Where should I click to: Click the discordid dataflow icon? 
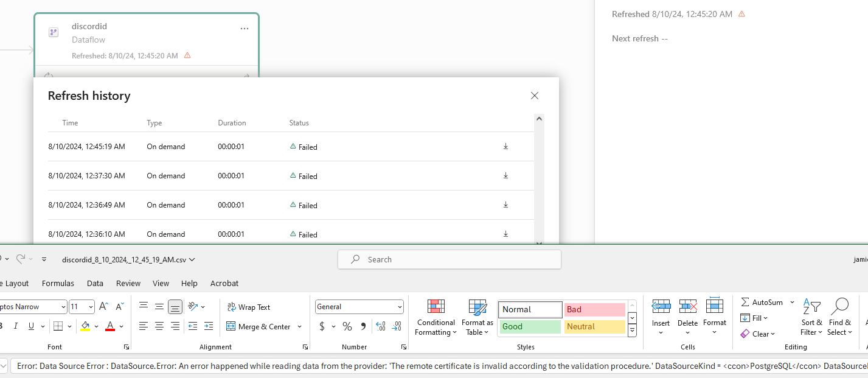click(x=54, y=32)
